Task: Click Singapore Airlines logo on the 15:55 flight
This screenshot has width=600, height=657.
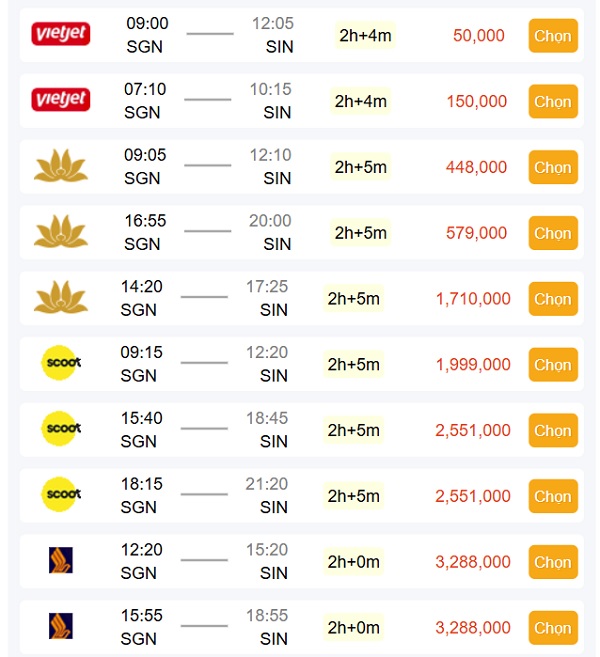Action: point(61,627)
